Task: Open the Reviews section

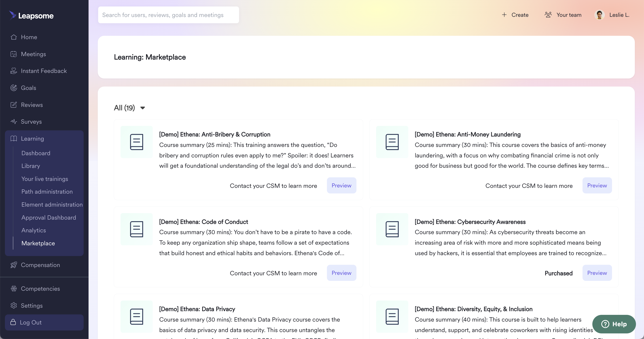Action: [32, 105]
